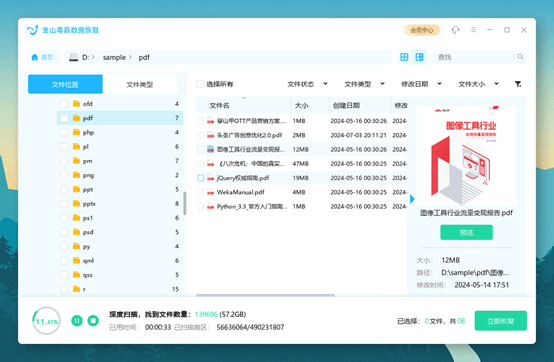
Task: Click the 立即恢复 recover now button
Action: (x=501, y=321)
